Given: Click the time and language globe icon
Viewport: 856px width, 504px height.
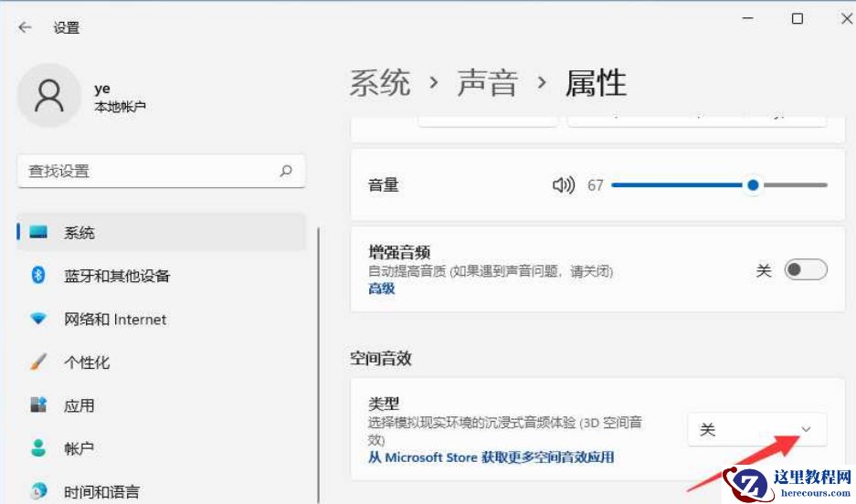Looking at the screenshot, I should (38, 491).
